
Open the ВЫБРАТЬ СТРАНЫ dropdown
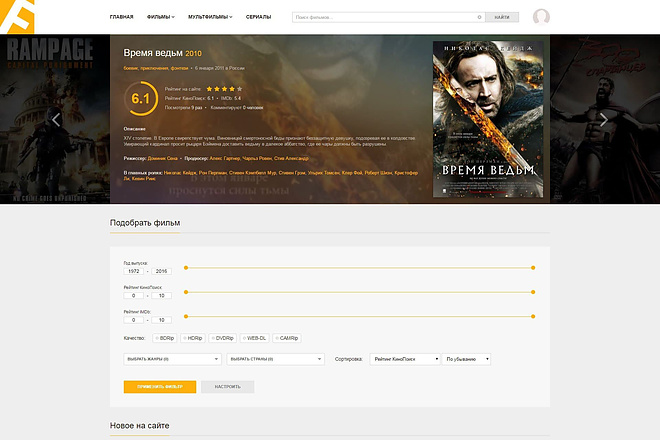pyautogui.click(x=275, y=359)
